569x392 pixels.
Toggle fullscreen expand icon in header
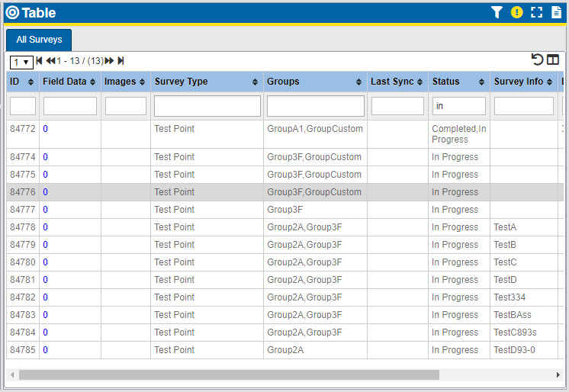537,12
